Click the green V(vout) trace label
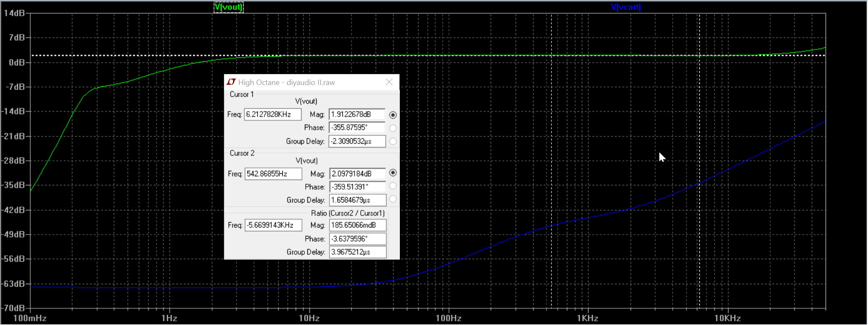 pyautogui.click(x=229, y=7)
